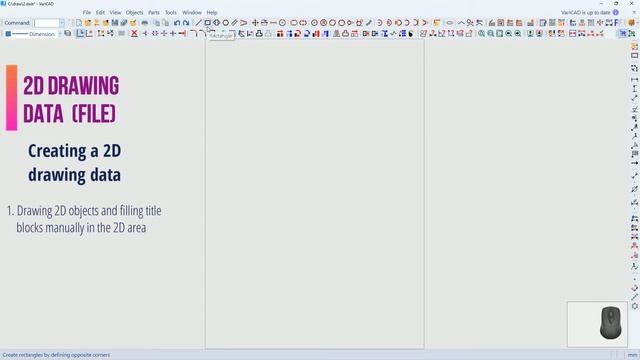Screen dimensions: 640x360
Task: Click the Zoom out magnifier icon
Action: click(x=490, y=33)
